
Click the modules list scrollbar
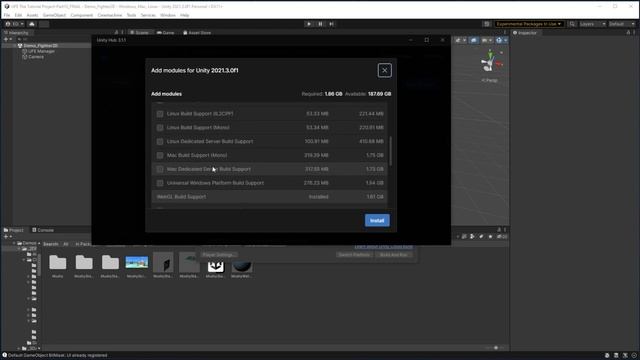pyautogui.click(x=391, y=151)
